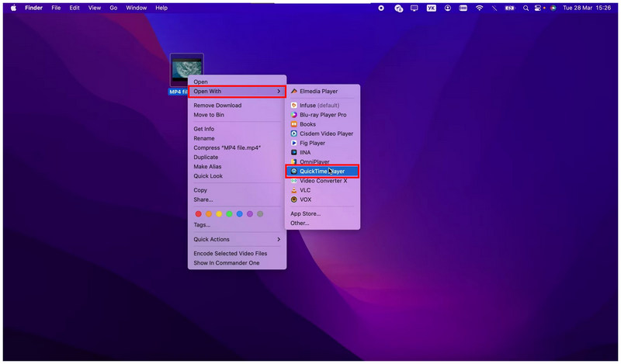Choose Rename in context menu
The image size is (621, 364).
(x=237, y=138)
